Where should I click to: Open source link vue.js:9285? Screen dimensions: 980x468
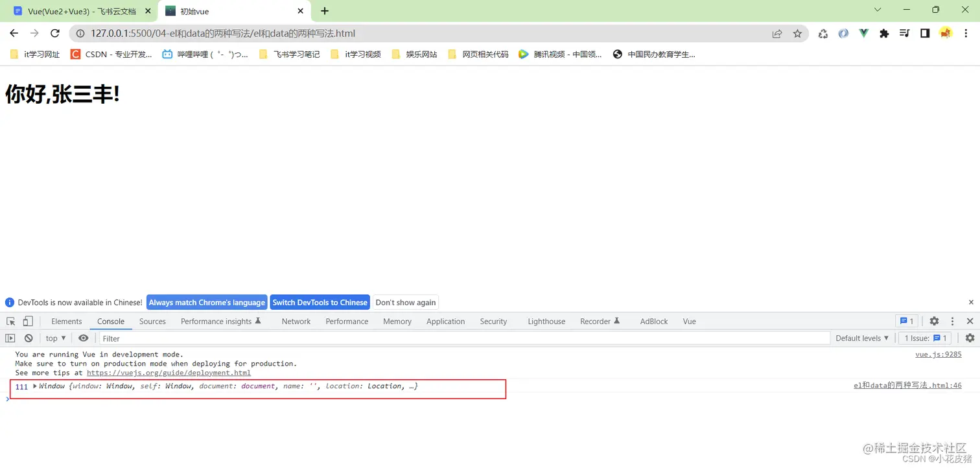click(x=938, y=355)
